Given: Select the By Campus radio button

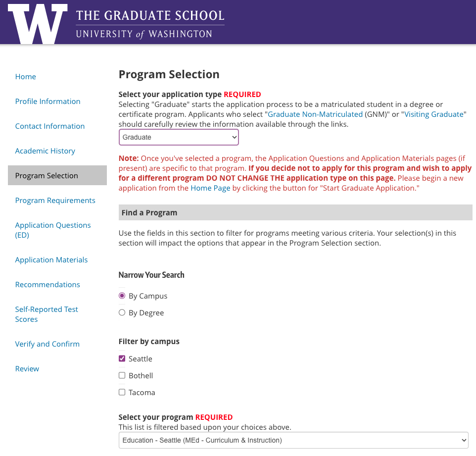Looking at the screenshot, I should point(122,296).
